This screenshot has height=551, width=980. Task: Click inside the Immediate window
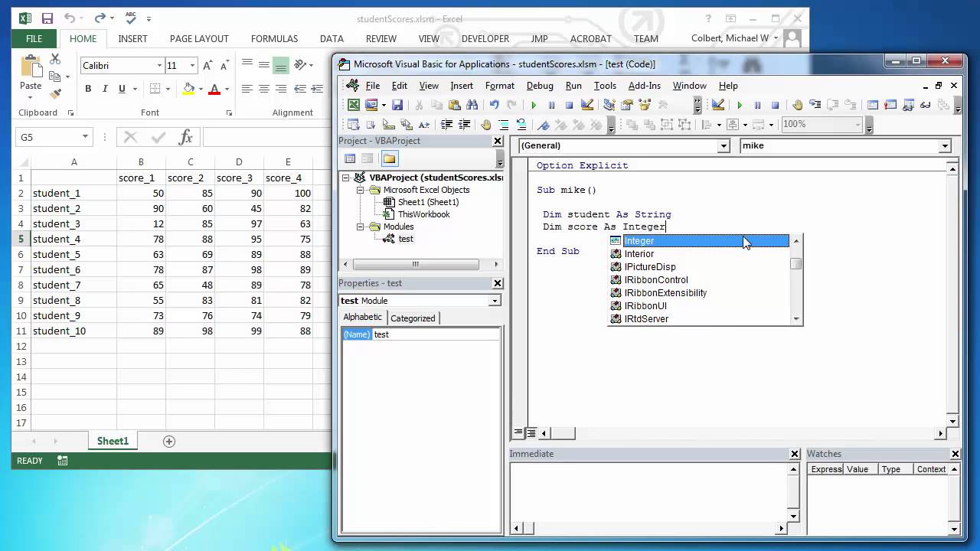tap(649, 492)
